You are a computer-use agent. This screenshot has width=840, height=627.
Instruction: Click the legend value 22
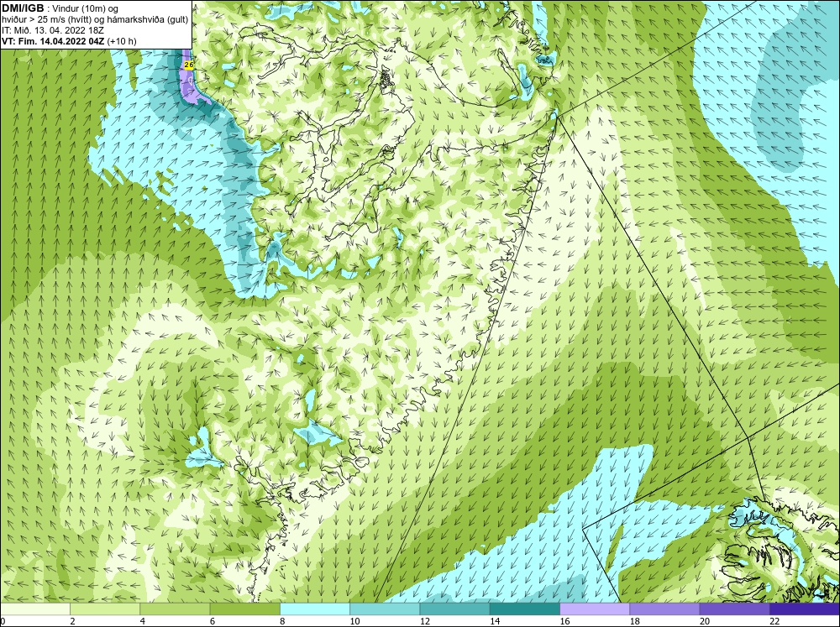click(x=774, y=621)
